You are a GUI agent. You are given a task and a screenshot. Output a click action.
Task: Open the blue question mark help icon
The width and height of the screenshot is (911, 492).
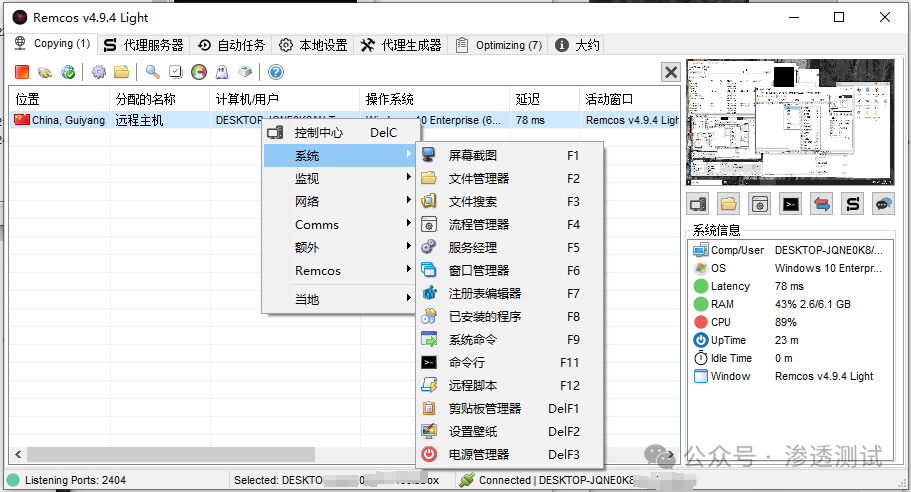[276, 72]
